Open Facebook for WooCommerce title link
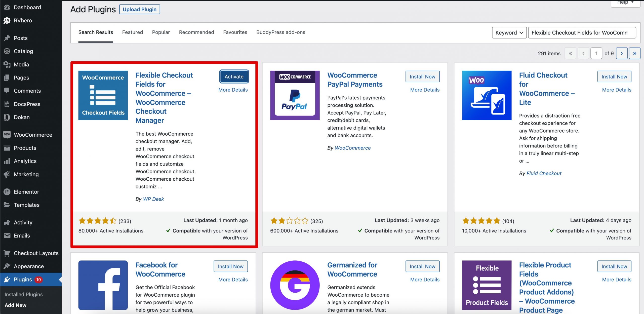644x314 pixels. pos(160,269)
